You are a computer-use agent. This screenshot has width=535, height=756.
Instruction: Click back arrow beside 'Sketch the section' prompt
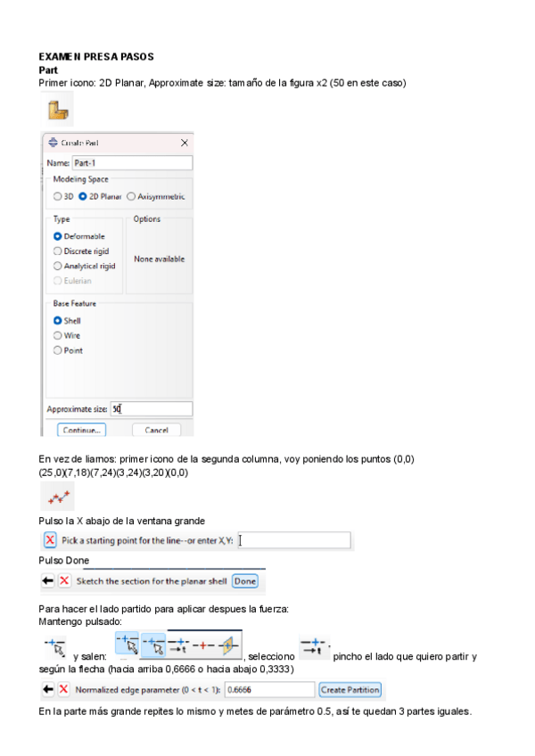tap(48, 580)
